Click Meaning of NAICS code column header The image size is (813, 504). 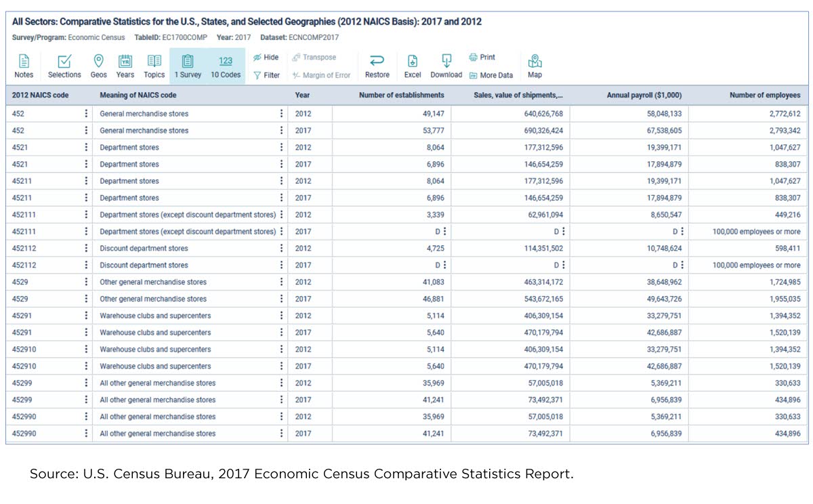click(138, 95)
